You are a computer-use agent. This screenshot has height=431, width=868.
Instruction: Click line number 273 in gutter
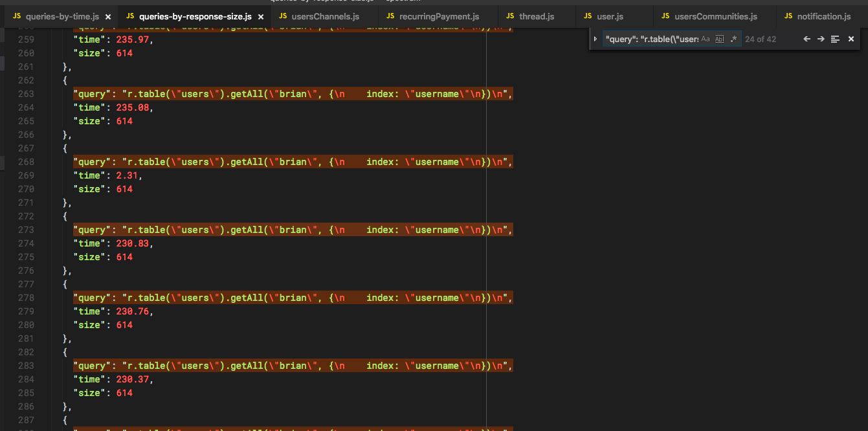pyautogui.click(x=27, y=230)
